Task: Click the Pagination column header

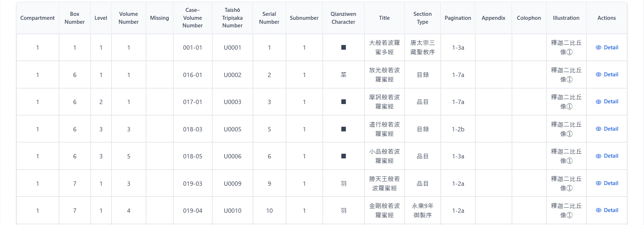Action: (458, 18)
